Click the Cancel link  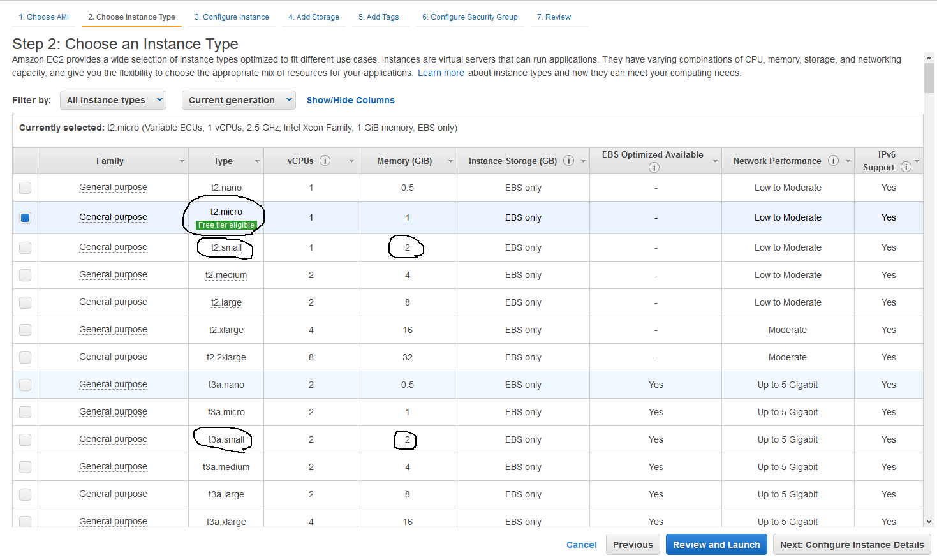point(582,545)
